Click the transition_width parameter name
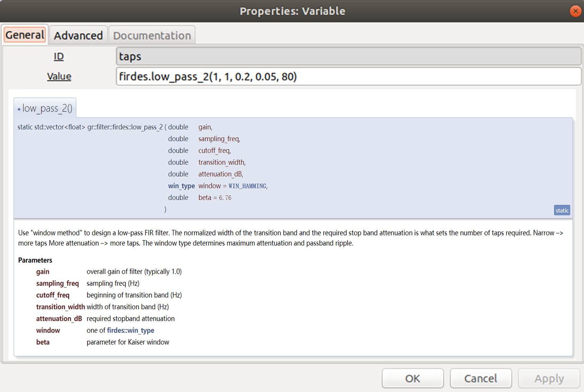This screenshot has height=392, width=584. click(60, 307)
